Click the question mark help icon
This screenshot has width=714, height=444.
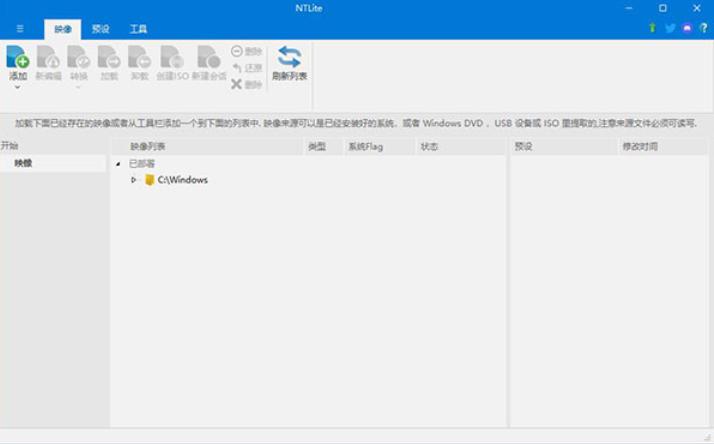pyautogui.click(x=703, y=28)
